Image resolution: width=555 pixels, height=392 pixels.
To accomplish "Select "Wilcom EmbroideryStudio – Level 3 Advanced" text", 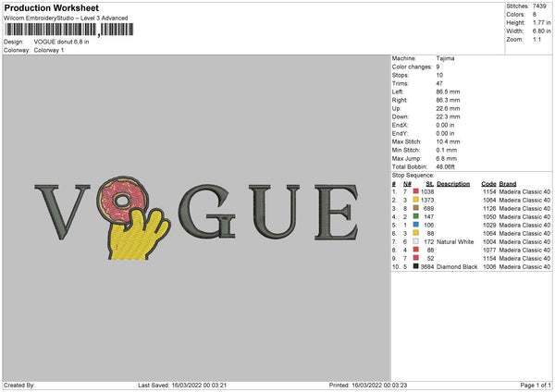I will tap(66, 18).
